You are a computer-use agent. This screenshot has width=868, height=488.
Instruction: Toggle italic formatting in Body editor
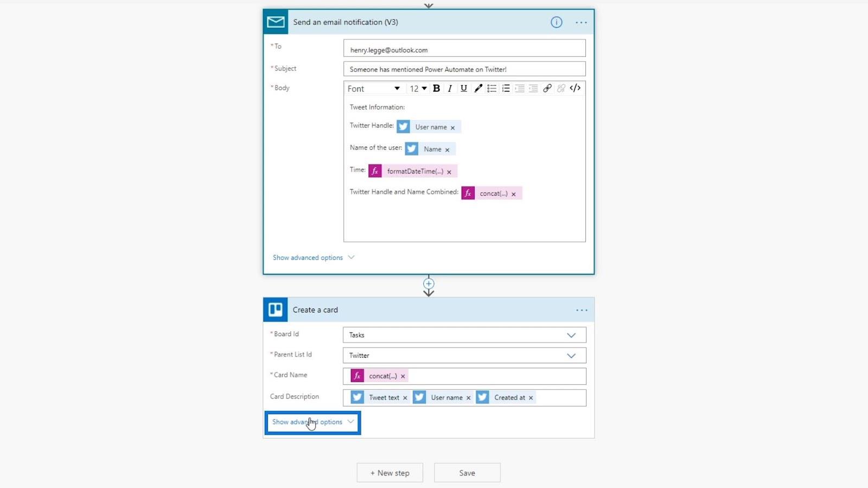(450, 88)
